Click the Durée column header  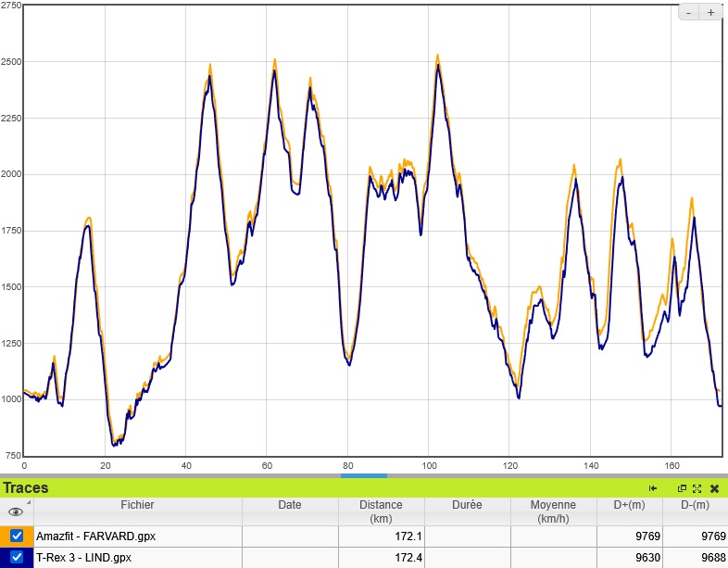click(467, 505)
